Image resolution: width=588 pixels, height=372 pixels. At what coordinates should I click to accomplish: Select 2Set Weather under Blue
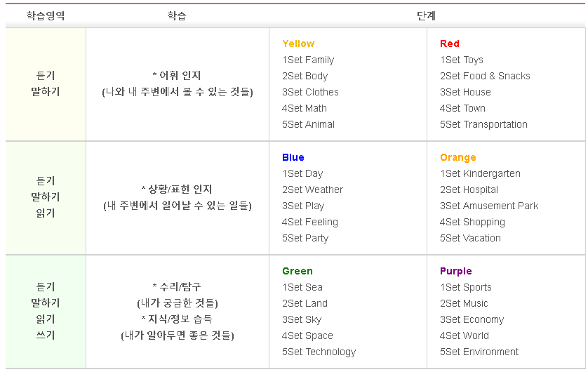click(312, 190)
